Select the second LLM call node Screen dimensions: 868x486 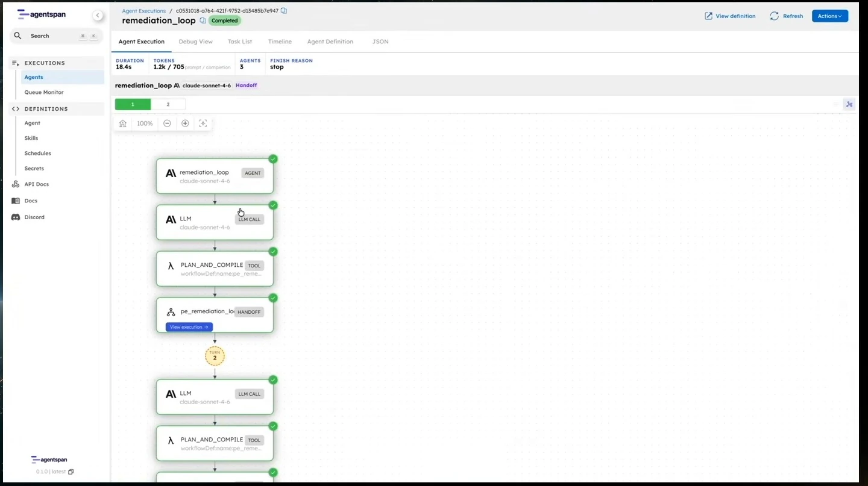215,397
